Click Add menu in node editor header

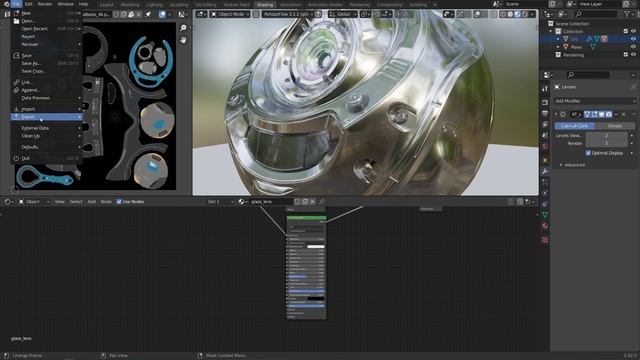pyautogui.click(x=91, y=202)
